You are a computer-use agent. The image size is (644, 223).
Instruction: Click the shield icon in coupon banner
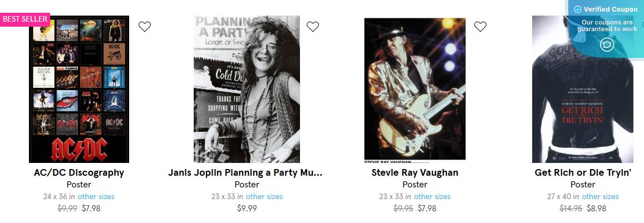[x=607, y=44]
